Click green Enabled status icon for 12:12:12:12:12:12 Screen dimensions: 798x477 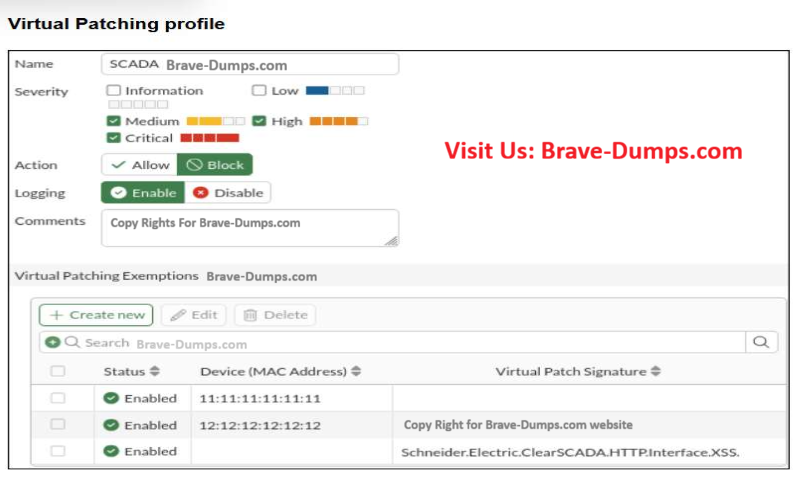(111, 425)
